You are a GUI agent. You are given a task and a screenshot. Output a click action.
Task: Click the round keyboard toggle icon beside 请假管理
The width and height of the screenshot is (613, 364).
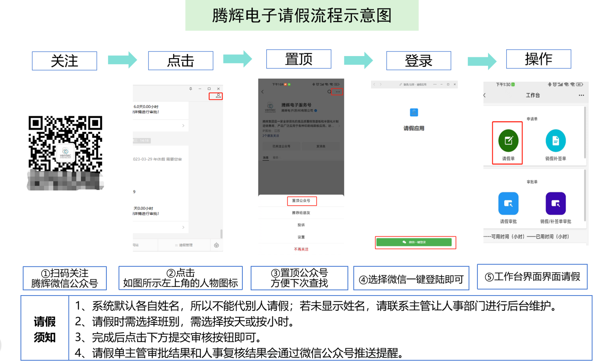[x=216, y=245]
